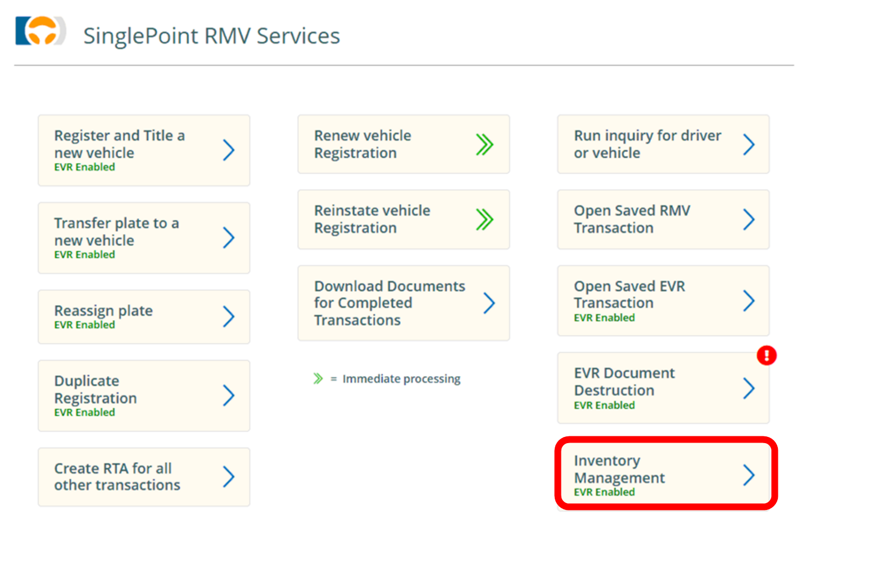Click the Immediate processing legend text

401,379
